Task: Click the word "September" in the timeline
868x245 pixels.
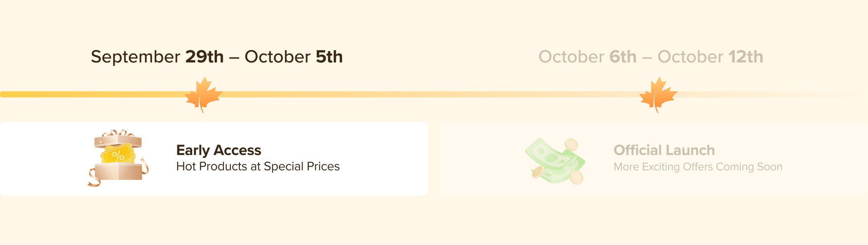Action: [x=135, y=57]
